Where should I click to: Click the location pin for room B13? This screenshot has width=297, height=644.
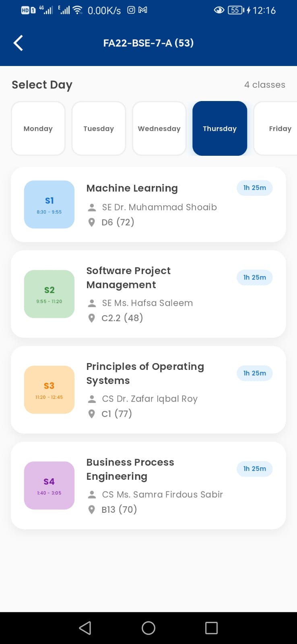[92, 510]
